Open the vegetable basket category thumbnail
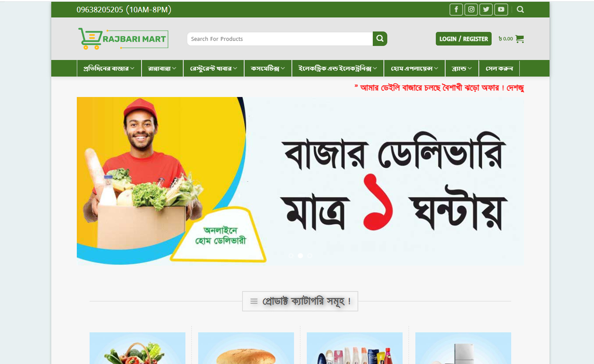This screenshot has width=594, height=364. coord(137,348)
